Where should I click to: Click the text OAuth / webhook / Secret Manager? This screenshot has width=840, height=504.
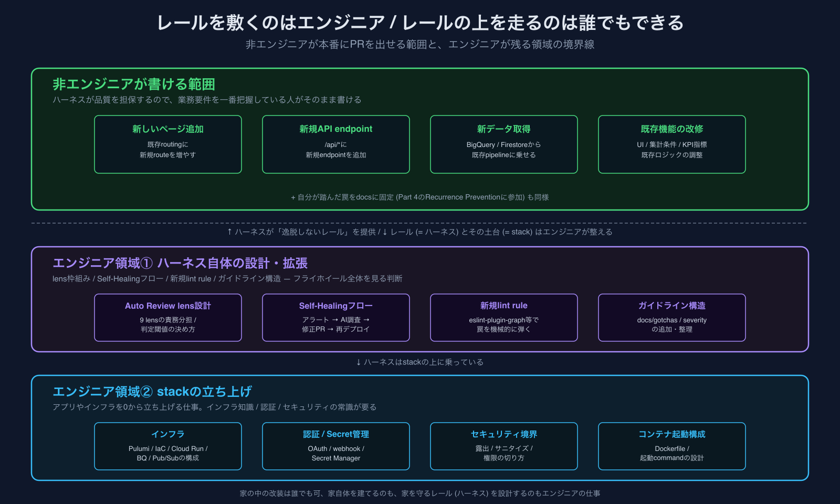pyautogui.click(x=336, y=454)
